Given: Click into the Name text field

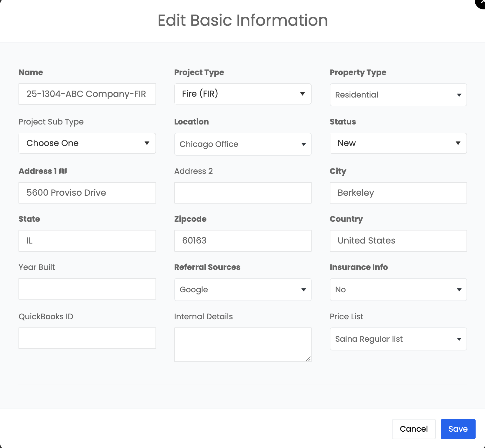Looking at the screenshot, I should click(x=87, y=94).
